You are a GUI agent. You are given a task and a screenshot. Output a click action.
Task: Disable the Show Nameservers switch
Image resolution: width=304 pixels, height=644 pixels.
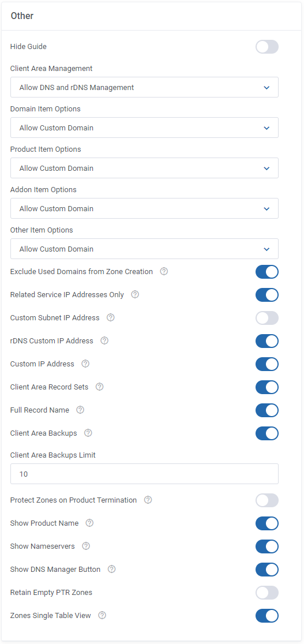[x=267, y=546]
